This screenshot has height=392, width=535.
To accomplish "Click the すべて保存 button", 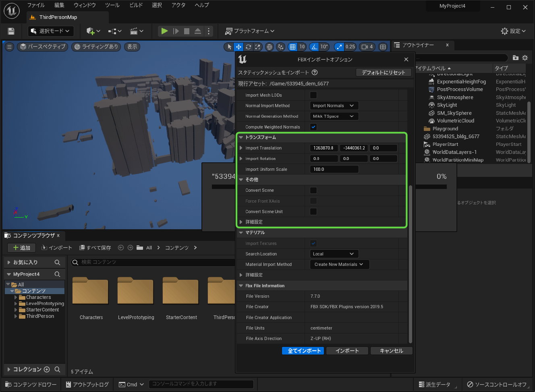I will [x=95, y=248].
